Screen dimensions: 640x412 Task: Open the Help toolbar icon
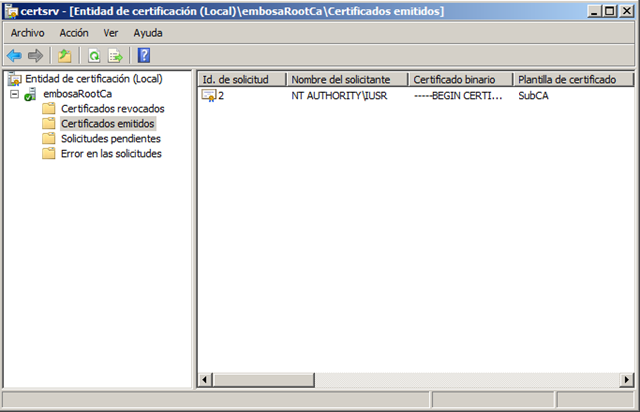coord(144,56)
